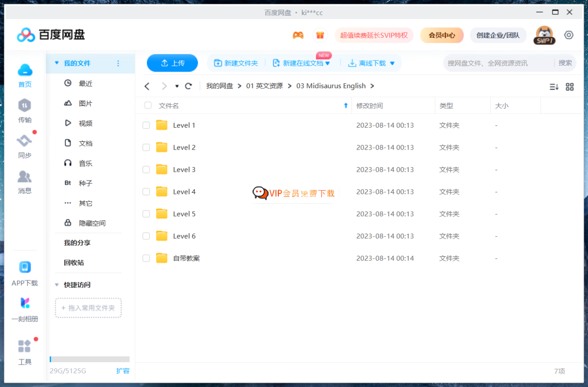Image resolution: width=588 pixels, height=387 pixels.
Task: Click the storage usage progress bar
Action: click(x=90, y=359)
